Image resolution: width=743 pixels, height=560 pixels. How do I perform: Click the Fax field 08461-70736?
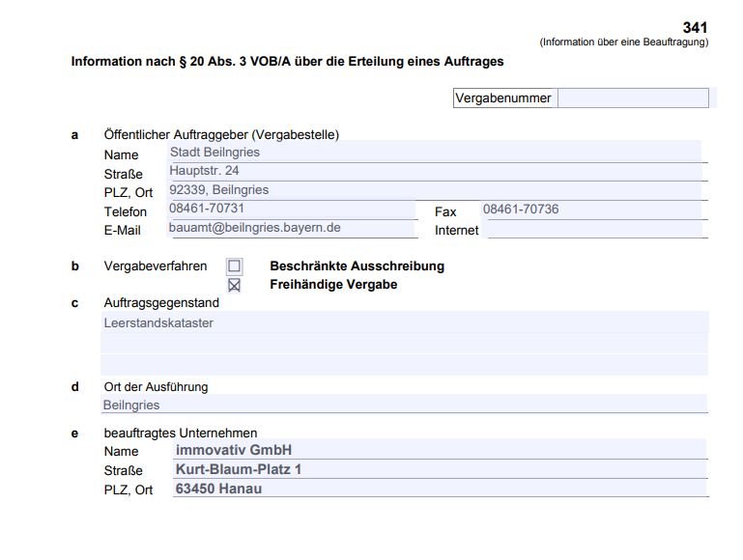(x=590, y=210)
